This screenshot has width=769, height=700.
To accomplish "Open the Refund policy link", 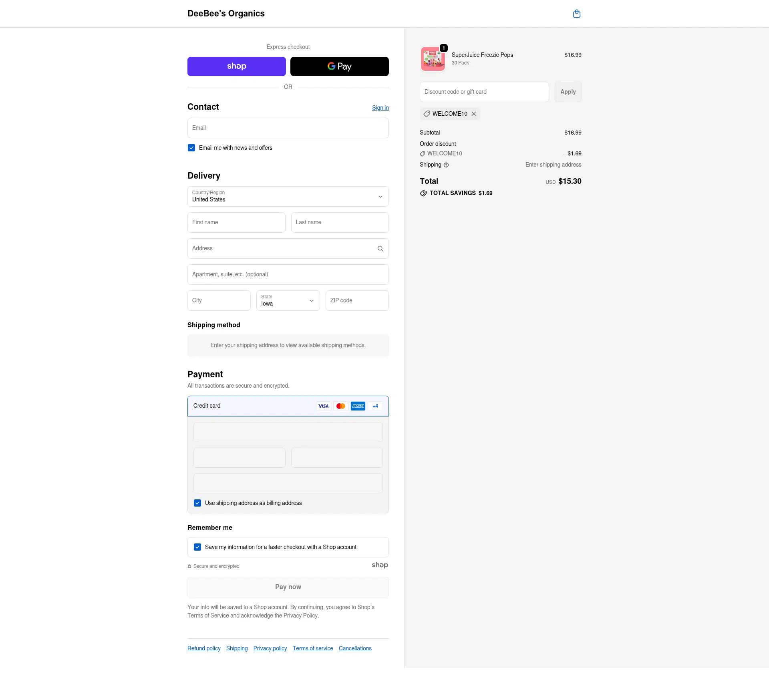I will (204, 648).
